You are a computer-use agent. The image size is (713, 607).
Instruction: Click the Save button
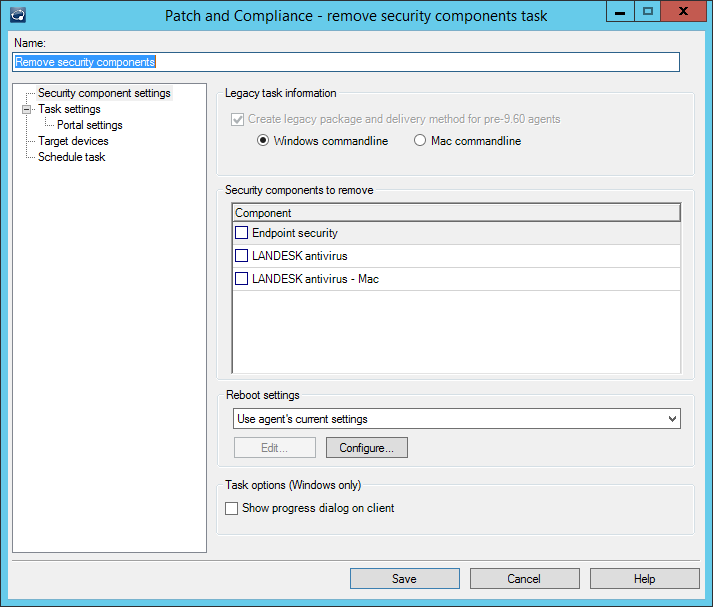point(405,578)
